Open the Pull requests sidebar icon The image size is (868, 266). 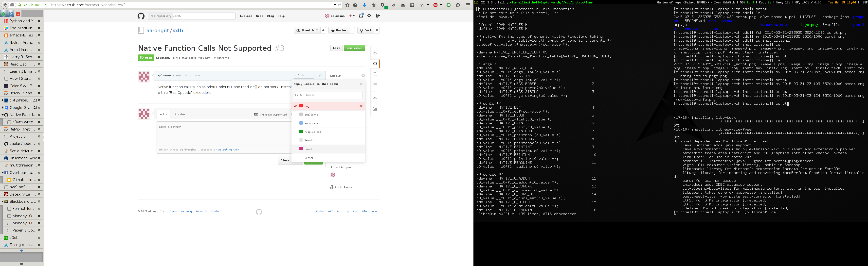(375, 74)
